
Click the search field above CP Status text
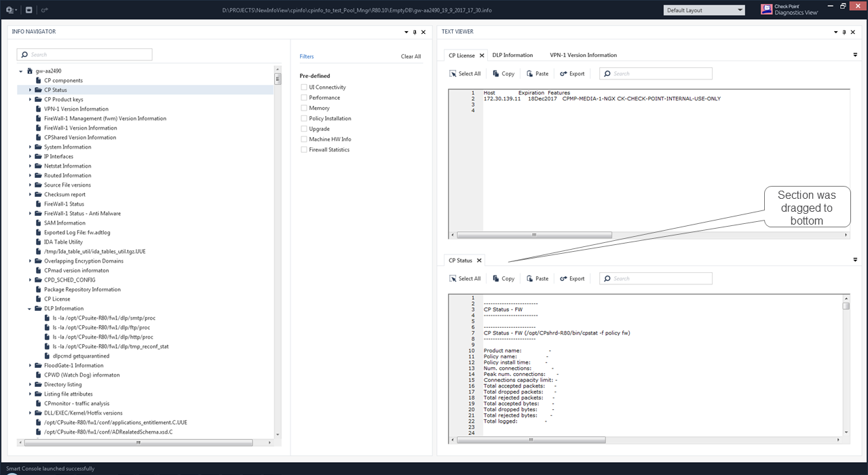pyautogui.click(x=656, y=278)
